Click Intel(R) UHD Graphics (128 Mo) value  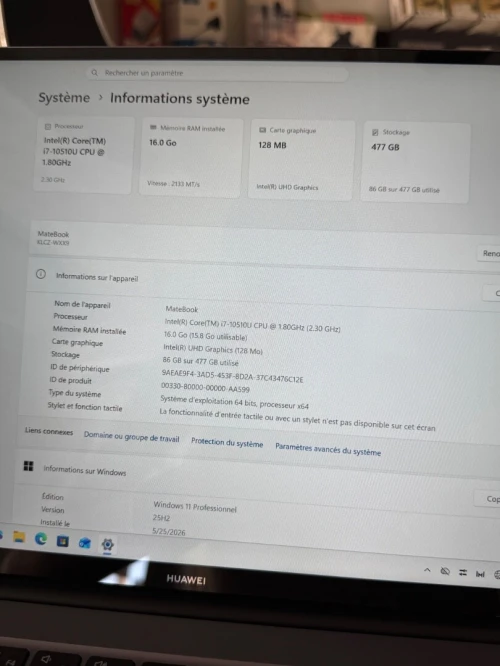tap(213, 349)
